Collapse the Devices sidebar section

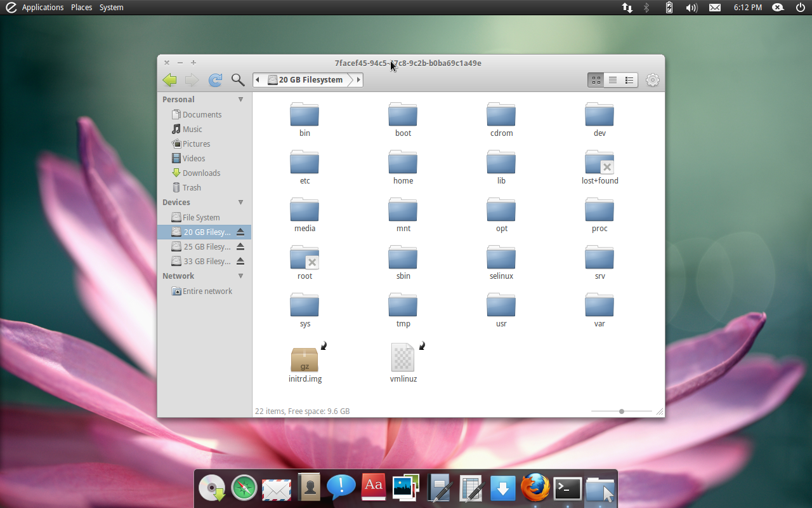[x=240, y=203]
